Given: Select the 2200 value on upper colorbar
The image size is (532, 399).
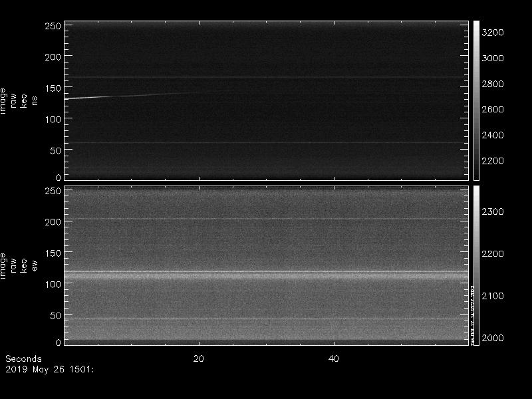Looking at the screenshot, I should (x=493, y=160).
